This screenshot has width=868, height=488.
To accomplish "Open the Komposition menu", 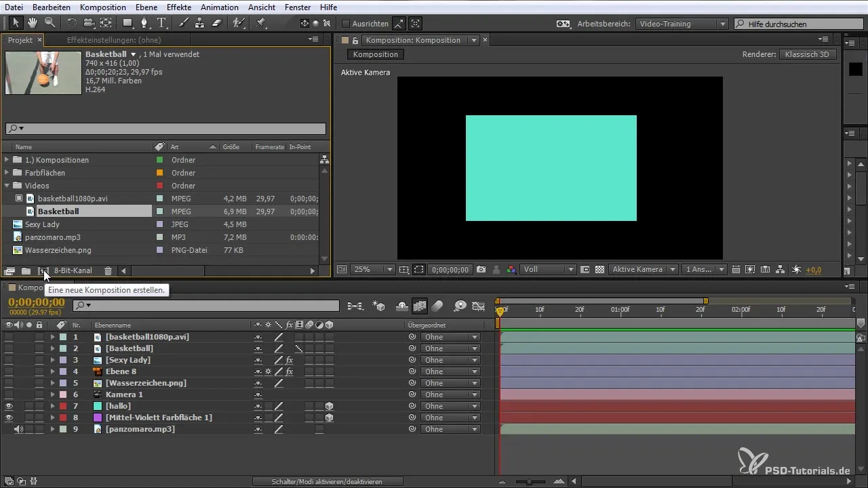I will coord(102,7).
